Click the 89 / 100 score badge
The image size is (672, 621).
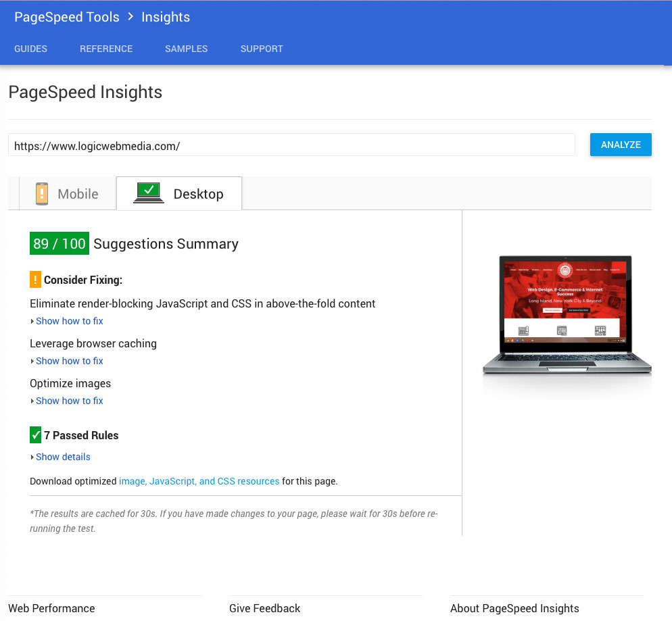59,243
